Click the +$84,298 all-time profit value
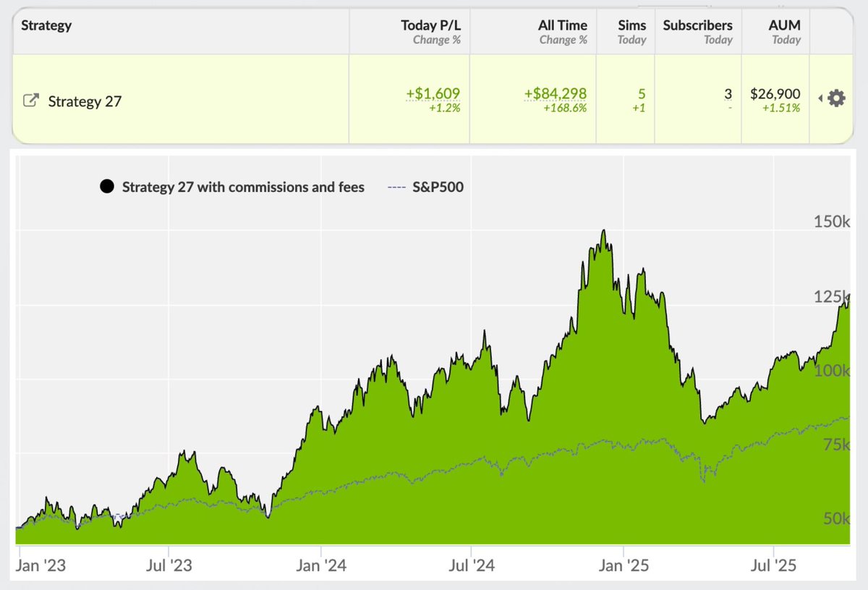 pyautogui.click(x=556, y=93)
